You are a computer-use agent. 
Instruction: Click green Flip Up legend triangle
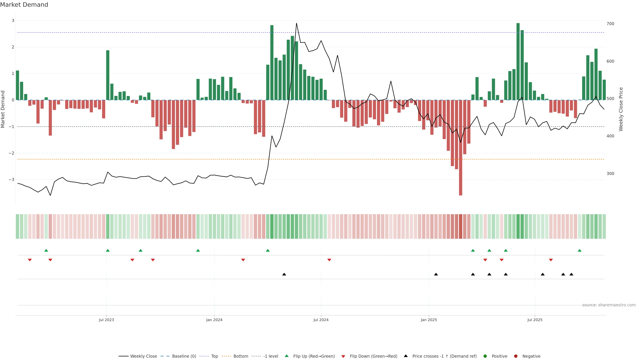click(x=287, y=356)
